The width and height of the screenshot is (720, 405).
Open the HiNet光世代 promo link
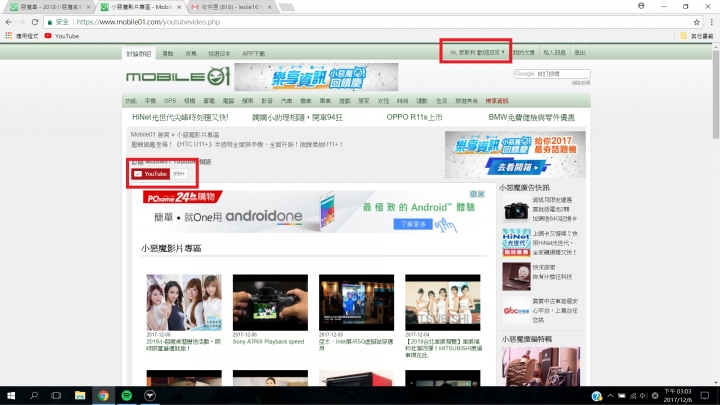[180, 118]
